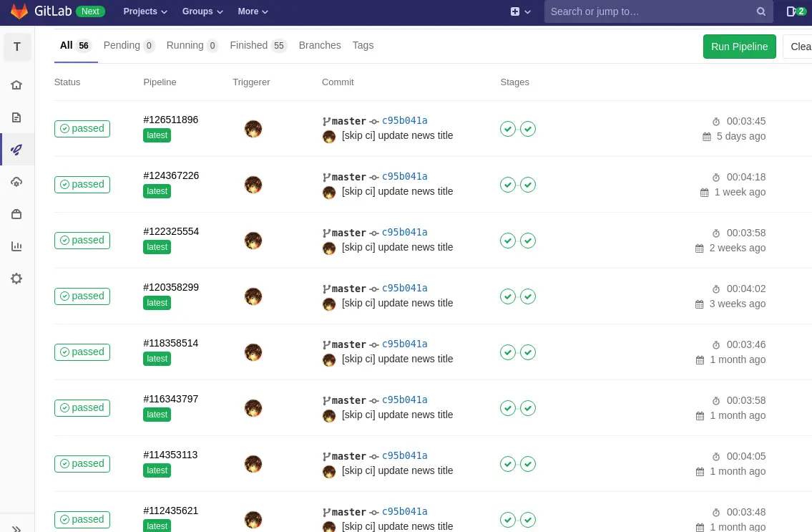Click commit author avatar in pipeline #116343797 row

(x=329, y=416)
